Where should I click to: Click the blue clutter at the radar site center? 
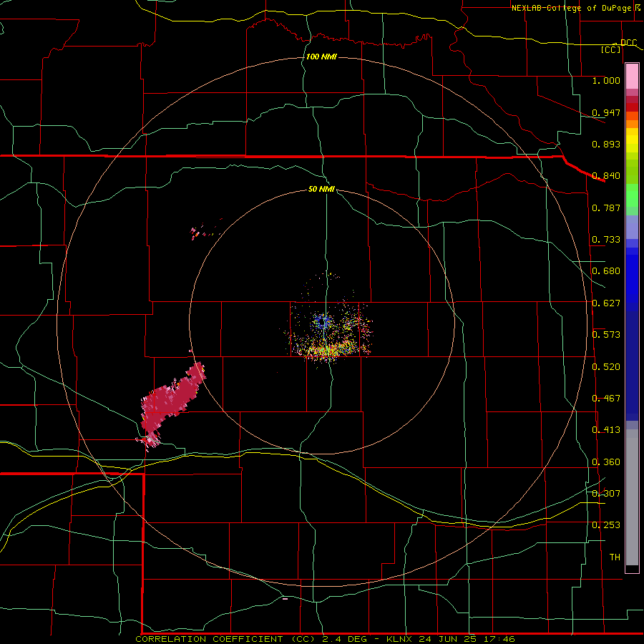pyautogui.click(x=323, y=321)
